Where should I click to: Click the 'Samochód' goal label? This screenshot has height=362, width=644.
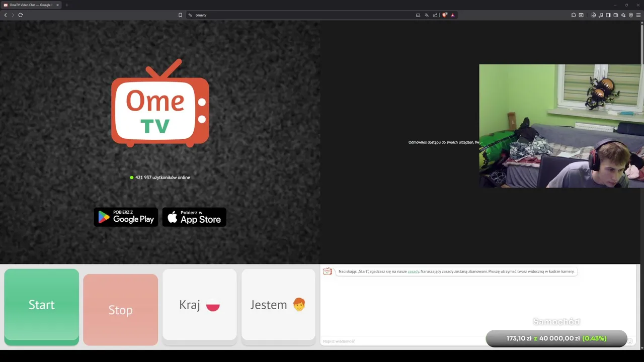click(x=556, y=322)
